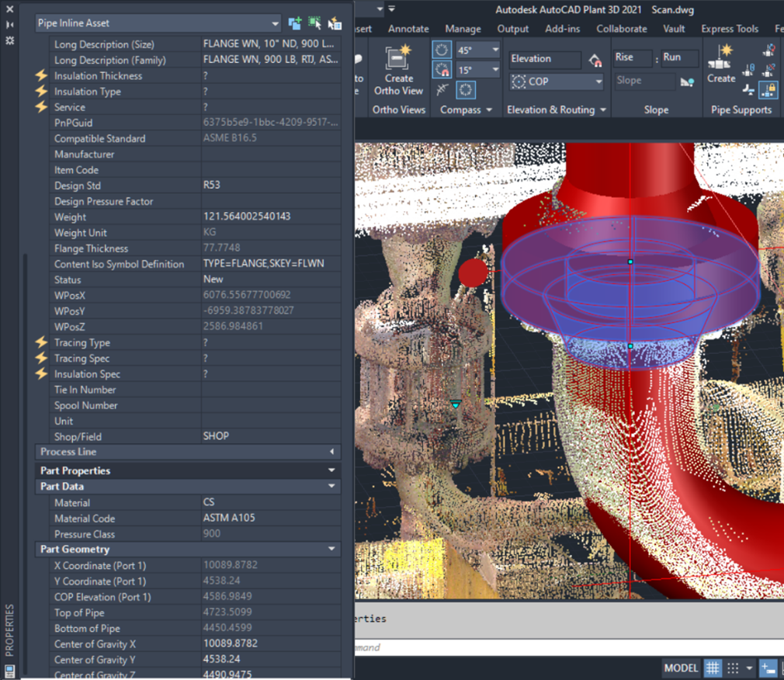
Task: Toggle the drawing grid display in status bar
Action: click(712, 668)
